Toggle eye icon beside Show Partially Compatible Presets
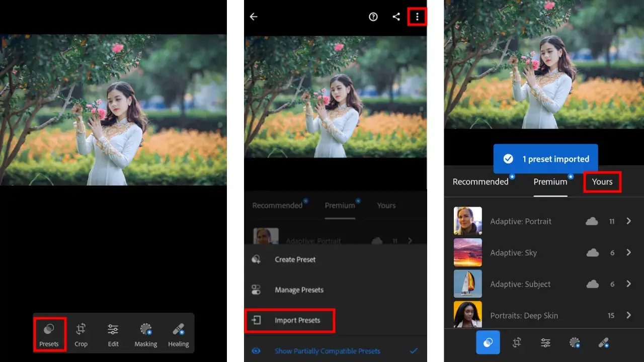 (x=256, y=351)
